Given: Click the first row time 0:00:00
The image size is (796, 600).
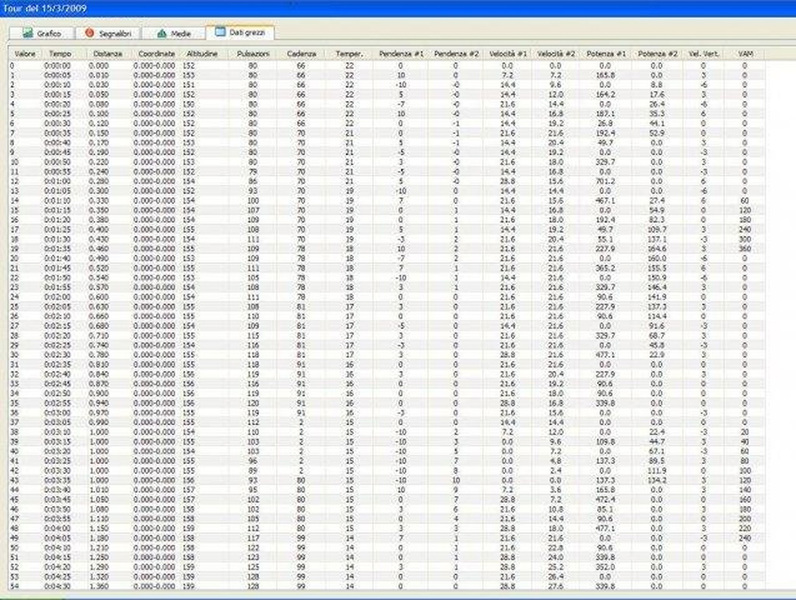Looking at the screenshot, I should click(x=57, y=65).
